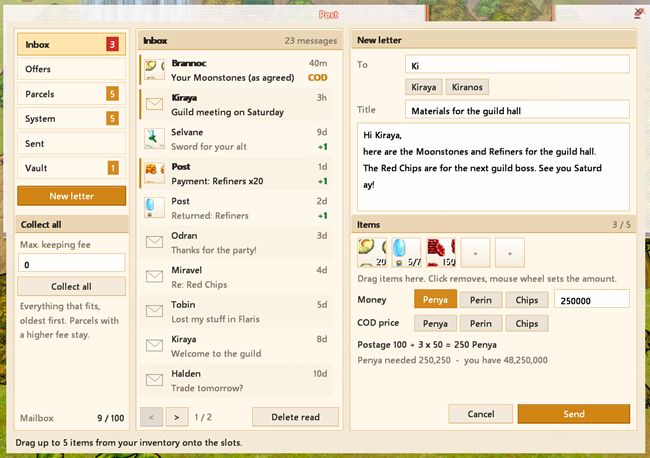Open the Offers folder
The width and height of the screenshot is (650, 458).
(x=71, y=69)
